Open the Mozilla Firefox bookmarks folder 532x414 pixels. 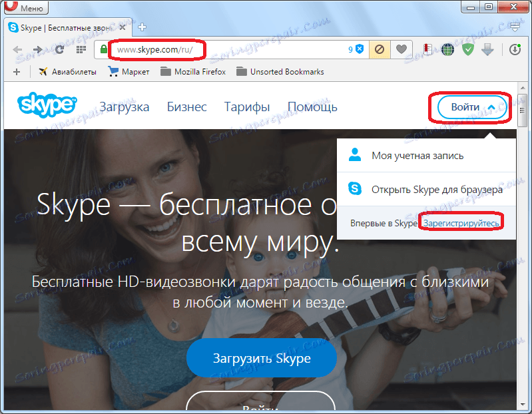(193, 72)
